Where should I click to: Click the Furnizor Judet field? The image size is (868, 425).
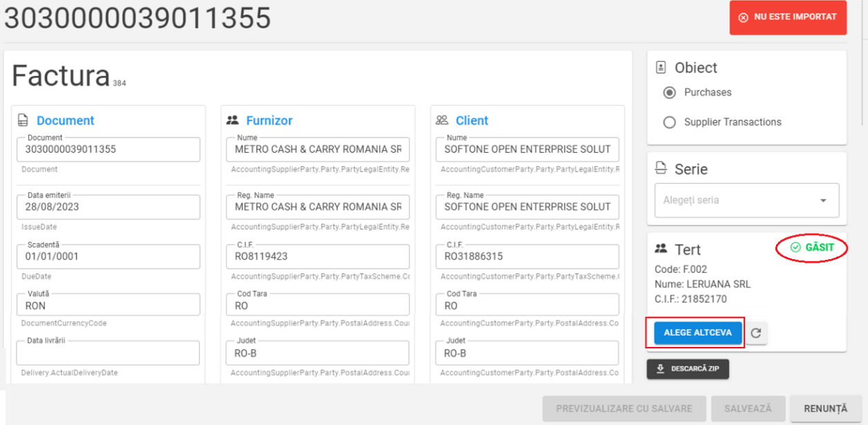click(318, 353)
